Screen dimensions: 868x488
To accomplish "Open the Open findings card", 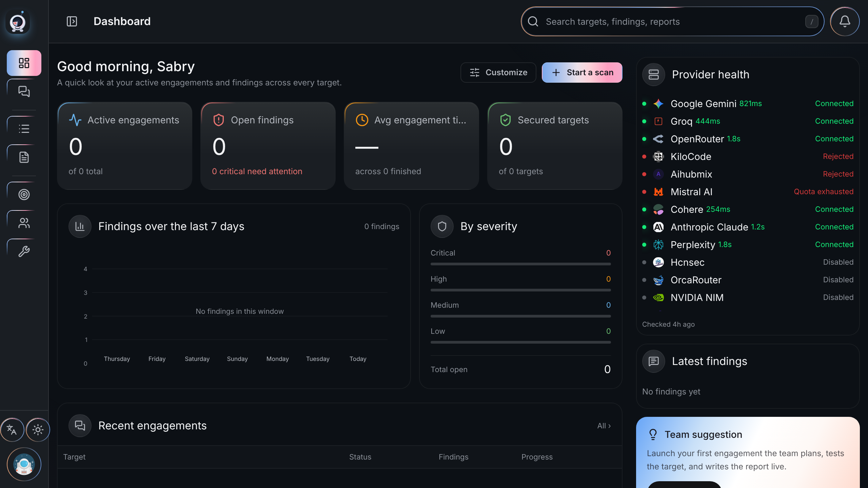I will [x=268, y=146].
